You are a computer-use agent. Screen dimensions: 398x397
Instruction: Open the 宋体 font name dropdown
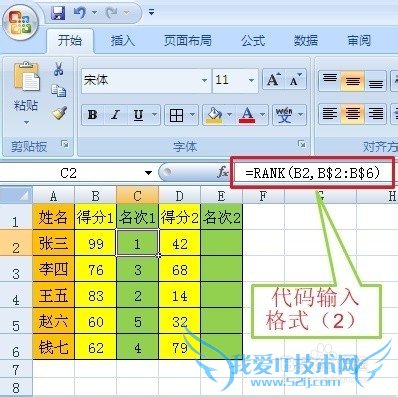[x=204, y=80]
